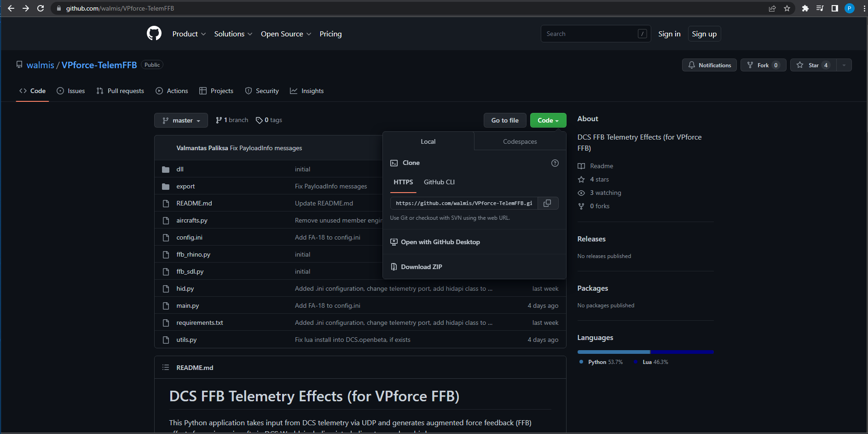Go back using browser back arrow

pos(11,8)
